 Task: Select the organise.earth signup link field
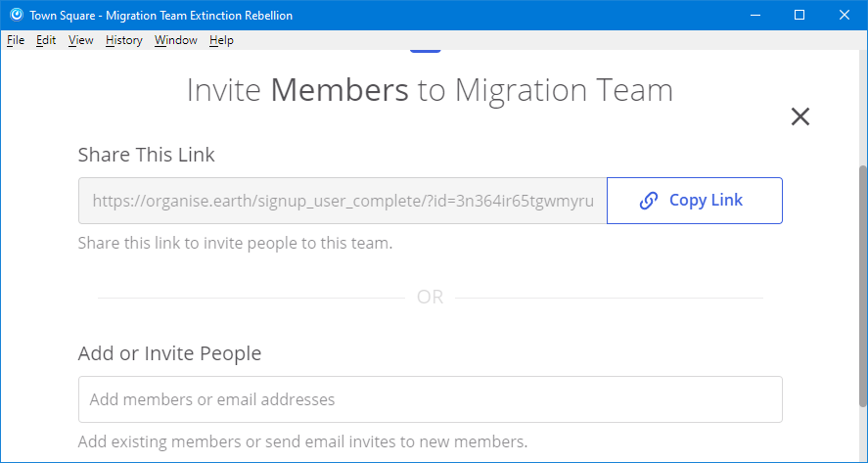tap(343, 201)
